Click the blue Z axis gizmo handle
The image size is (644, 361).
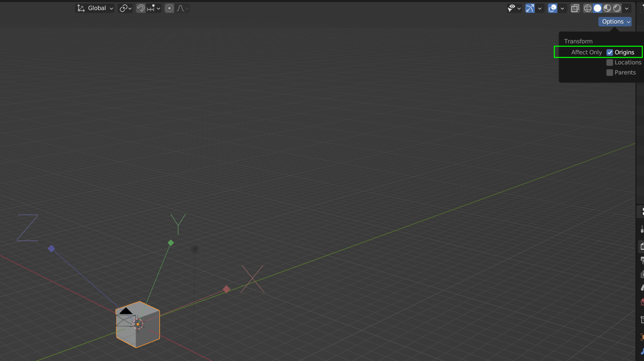coord(51,249)
